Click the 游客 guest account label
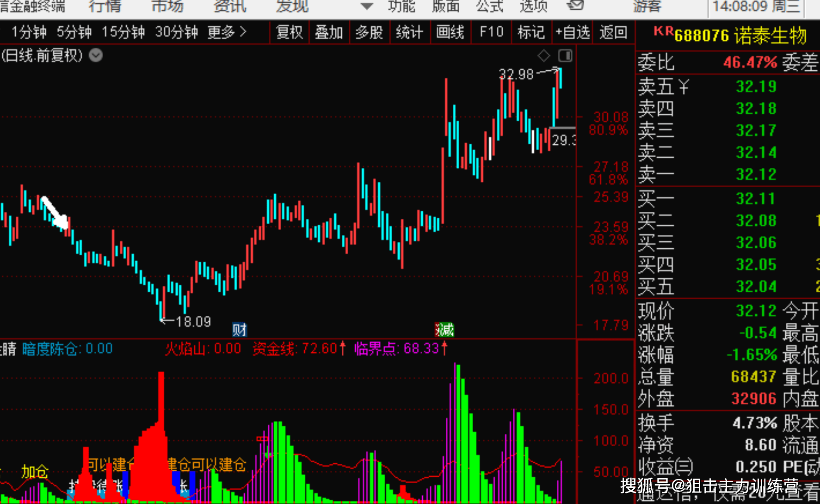Image resolution: width=820 pixels, height=504 pixels. (647, 6)
